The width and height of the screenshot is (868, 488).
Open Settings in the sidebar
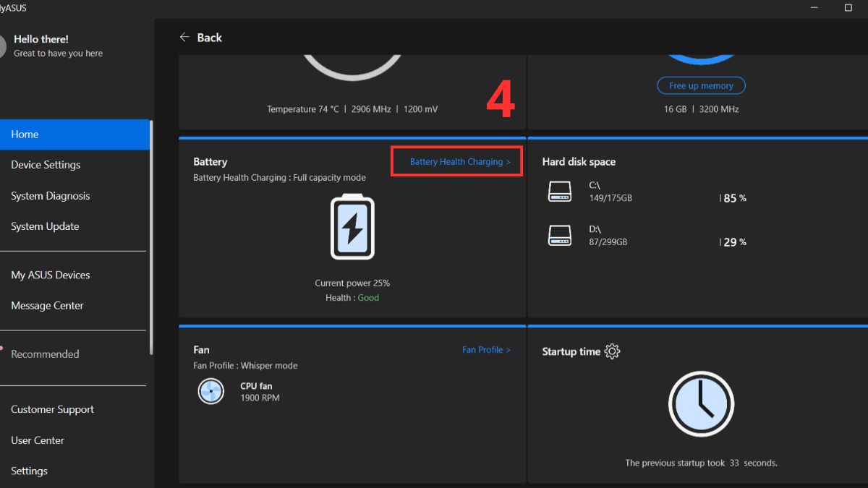(29, 471)
